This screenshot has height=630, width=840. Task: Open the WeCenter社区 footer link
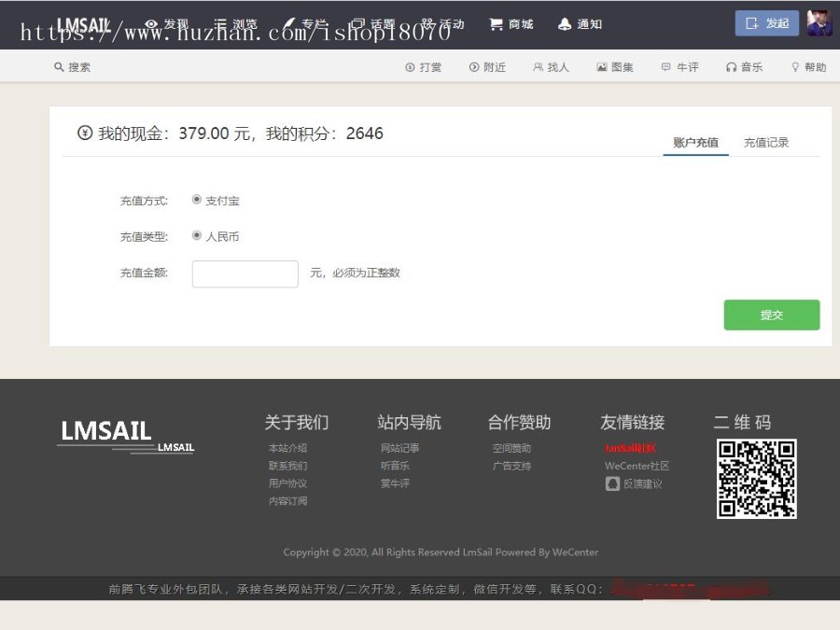click(x=637, y=466)
